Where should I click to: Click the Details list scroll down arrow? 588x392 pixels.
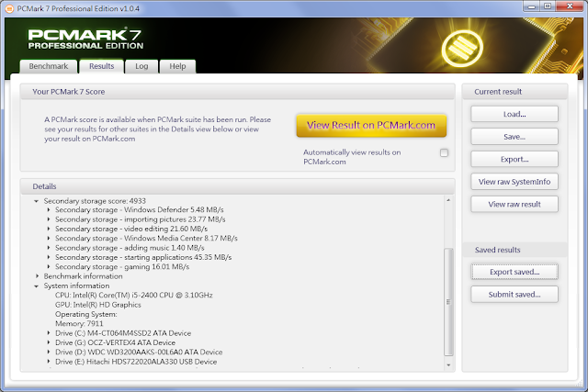(x=448, y=365)
